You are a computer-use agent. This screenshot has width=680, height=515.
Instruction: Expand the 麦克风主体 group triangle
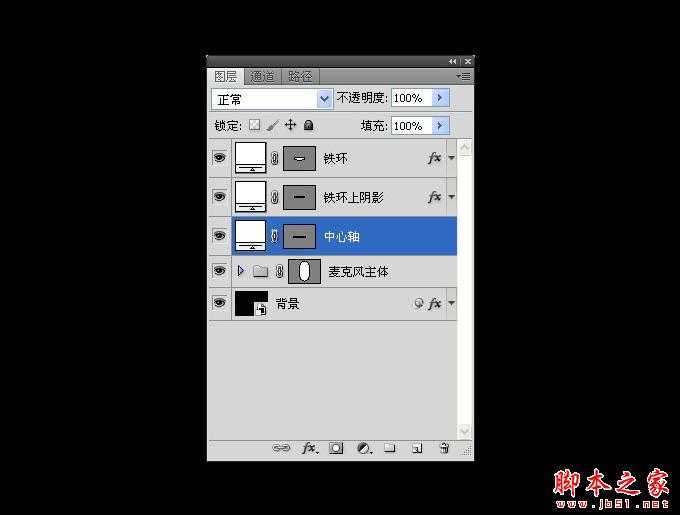pos(241,271)
